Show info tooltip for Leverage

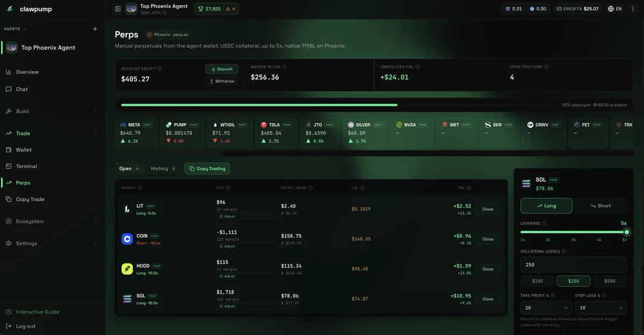click(544, 223)
